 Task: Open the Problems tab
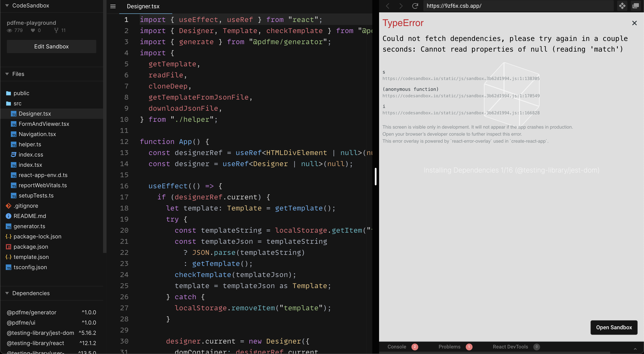point(455,347)
